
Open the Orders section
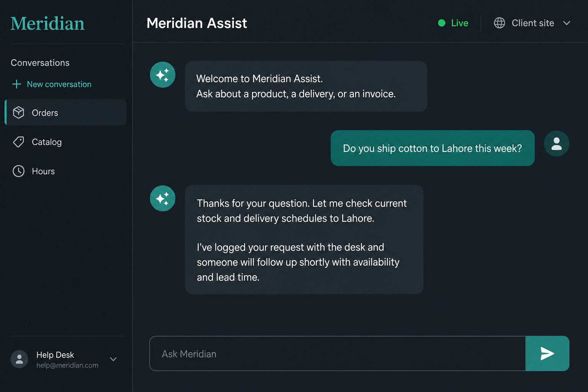tap(65, 113)
